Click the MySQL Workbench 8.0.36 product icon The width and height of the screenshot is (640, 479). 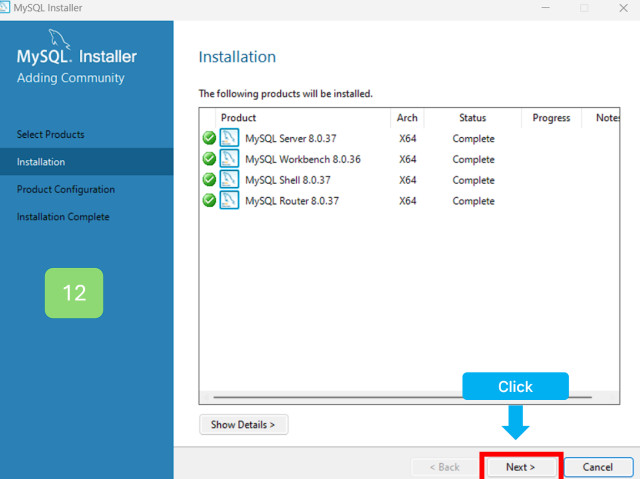pos(229,158)
